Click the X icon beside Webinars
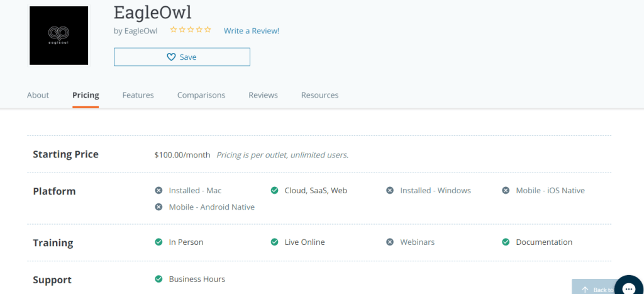Screen dimensions: 644x294 click(x=390, y=242)
